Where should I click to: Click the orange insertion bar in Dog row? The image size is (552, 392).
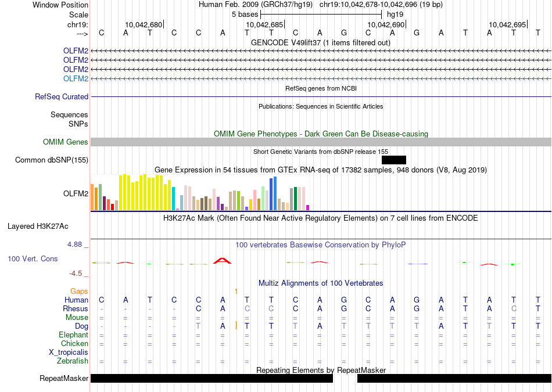point(236,326)
